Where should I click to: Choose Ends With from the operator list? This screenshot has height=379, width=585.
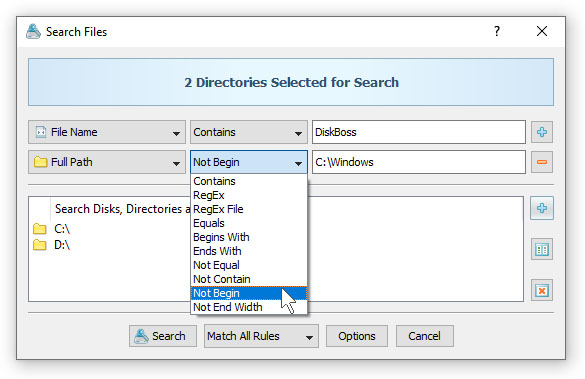pos(249,251)
